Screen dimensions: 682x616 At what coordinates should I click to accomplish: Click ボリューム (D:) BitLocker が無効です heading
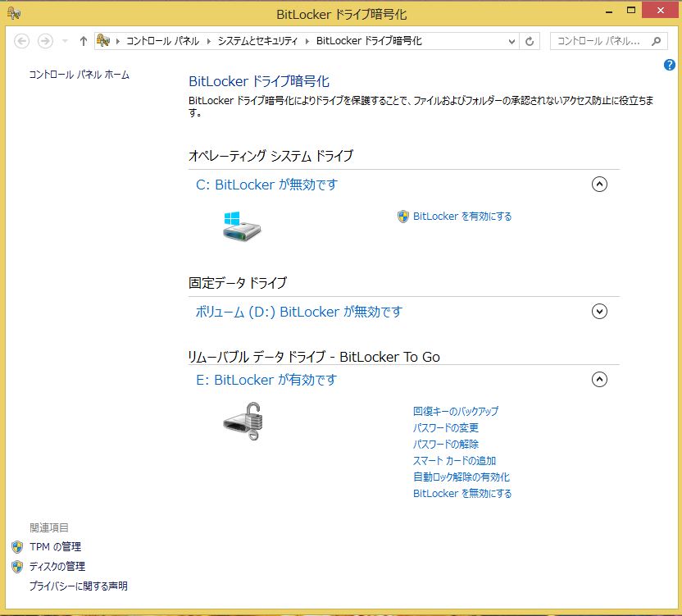pyautogui.click(x=299, y=312)
